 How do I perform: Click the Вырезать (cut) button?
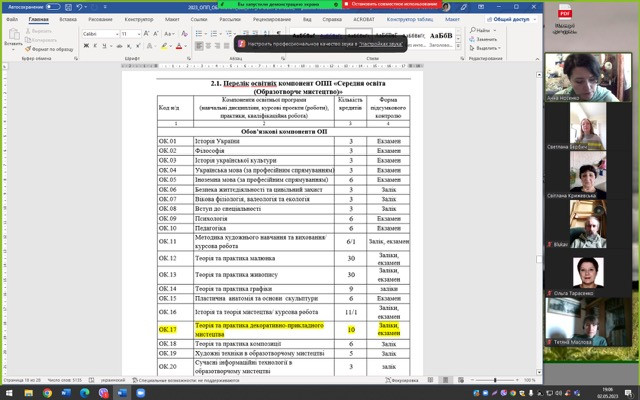pyautogui.click(x=38, y=31)
